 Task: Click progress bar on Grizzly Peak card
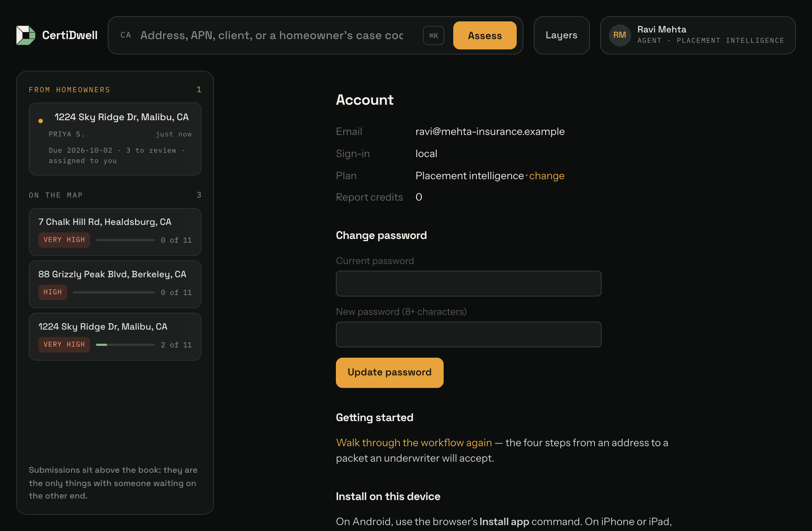(114, 292)
